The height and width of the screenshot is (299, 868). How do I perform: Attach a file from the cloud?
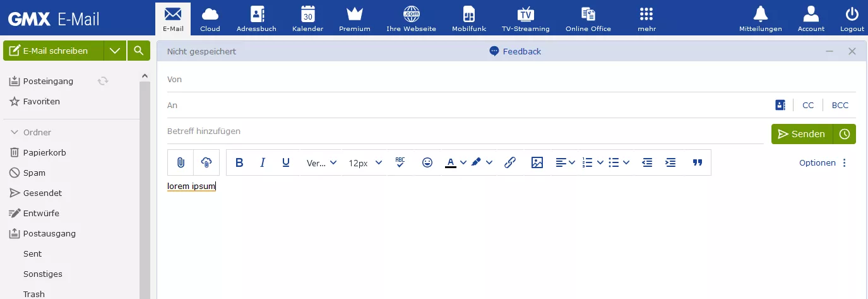[206, 162]
